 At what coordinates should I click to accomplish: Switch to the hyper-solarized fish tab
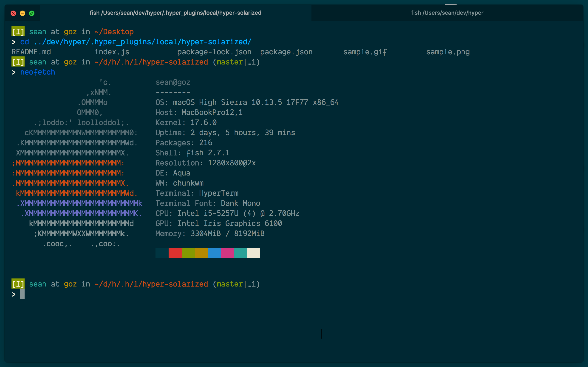(175, 13)
